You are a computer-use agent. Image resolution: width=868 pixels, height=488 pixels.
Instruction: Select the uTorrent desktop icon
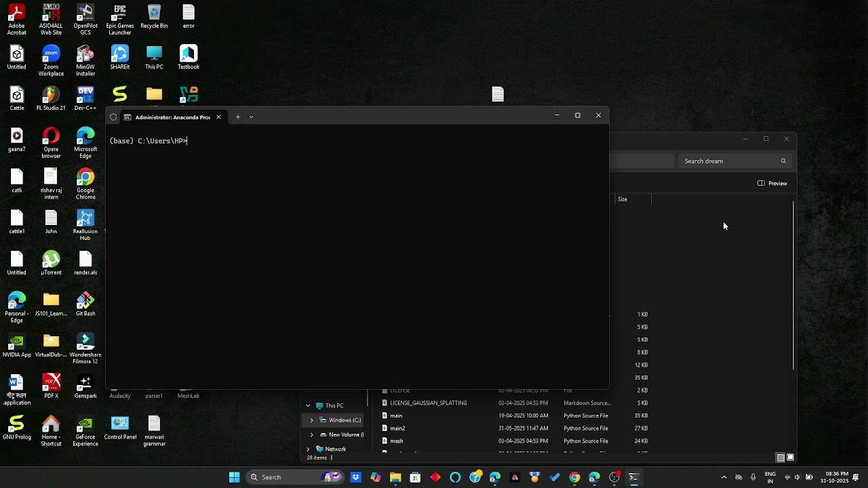point(51,264)
